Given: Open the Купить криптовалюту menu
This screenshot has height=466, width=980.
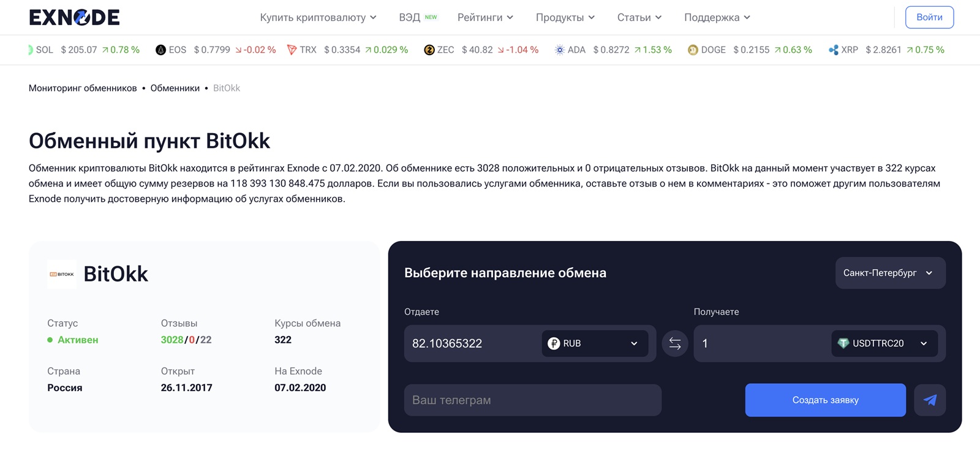Looking at the screenshot, I should click(x=318, y=17).
